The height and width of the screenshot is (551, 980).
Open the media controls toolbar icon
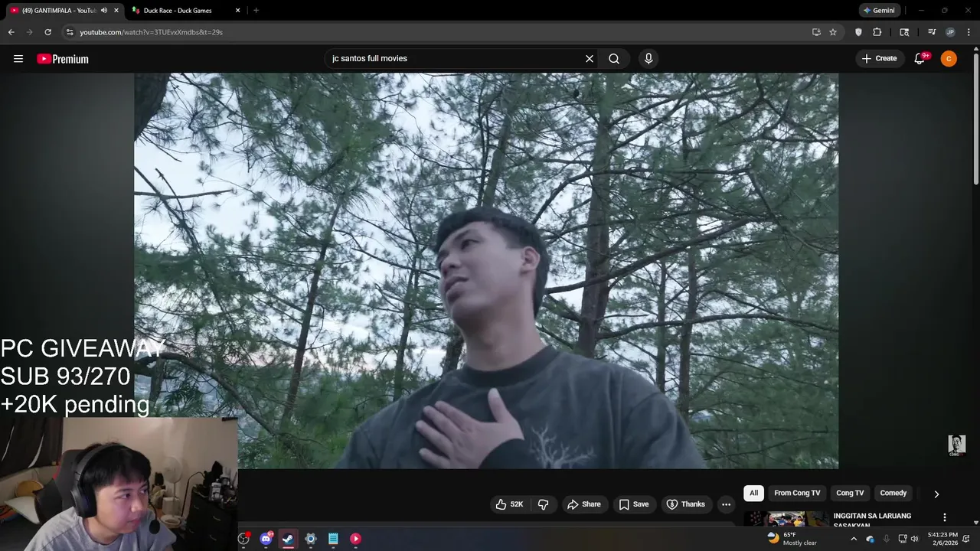932,32
